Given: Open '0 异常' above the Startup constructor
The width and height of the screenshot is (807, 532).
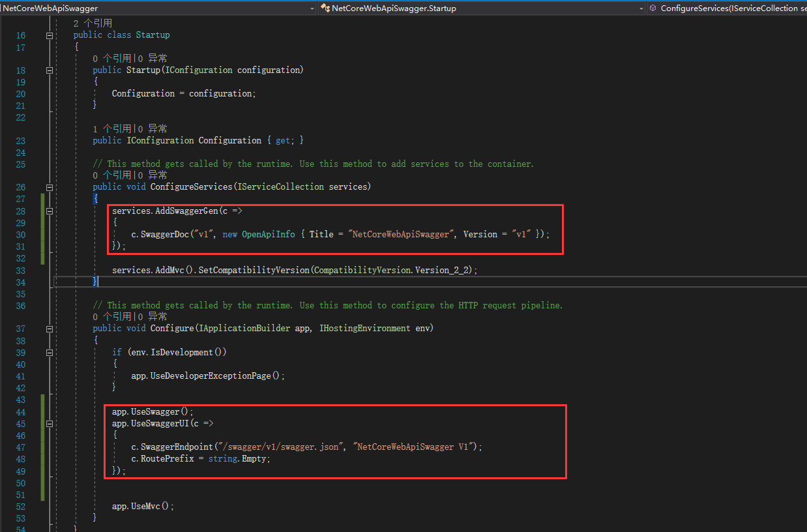Looking at the screenshot, I should 153,58.
